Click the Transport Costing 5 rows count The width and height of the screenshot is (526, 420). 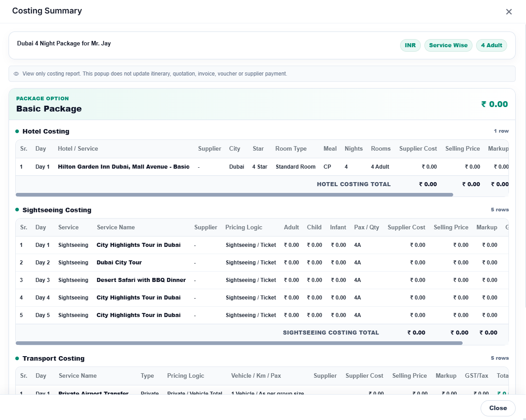point(499,358)
